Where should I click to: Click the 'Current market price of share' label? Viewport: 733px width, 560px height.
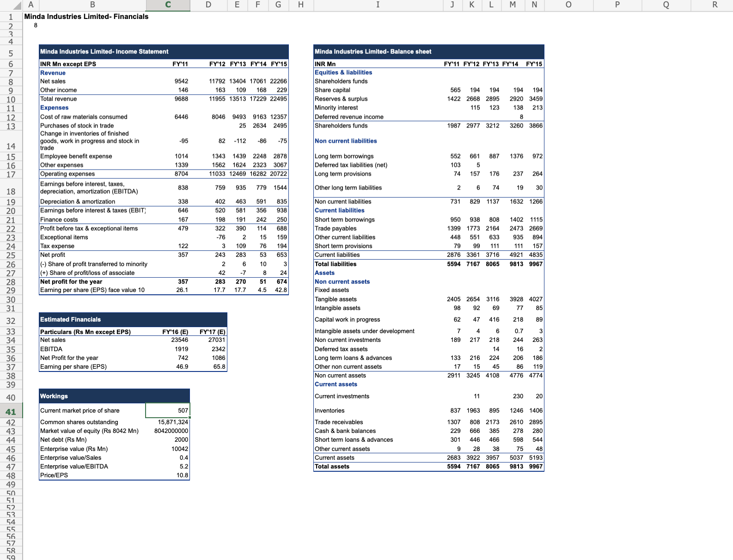(79, 410)
